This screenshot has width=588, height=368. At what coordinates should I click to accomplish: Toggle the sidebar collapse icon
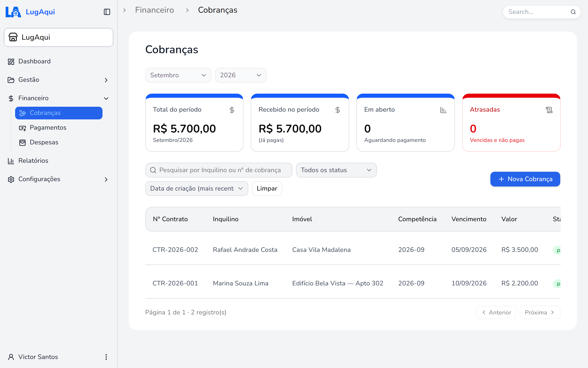point(107,12)
